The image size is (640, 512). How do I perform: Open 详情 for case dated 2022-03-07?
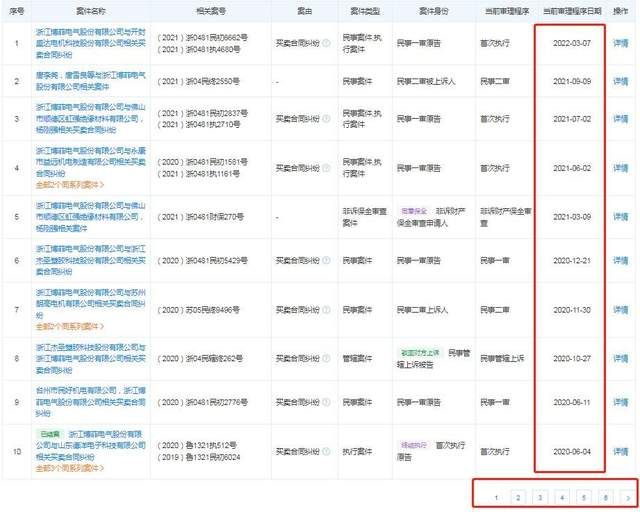pos(621,43)
